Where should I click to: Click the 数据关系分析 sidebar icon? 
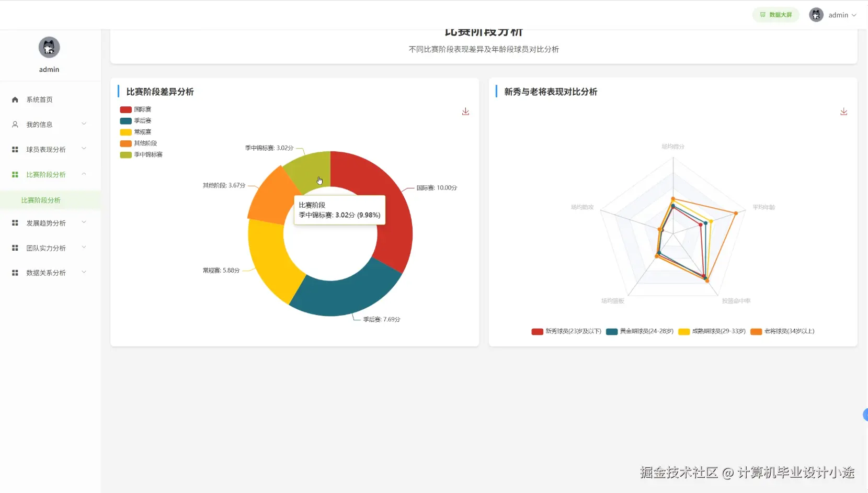point(15,272)
